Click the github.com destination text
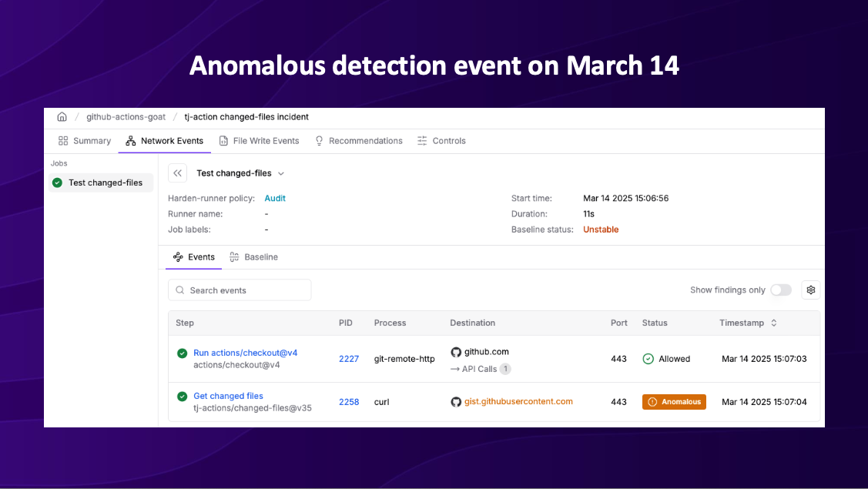Viewport: 868px width, 489px height. 487,352
